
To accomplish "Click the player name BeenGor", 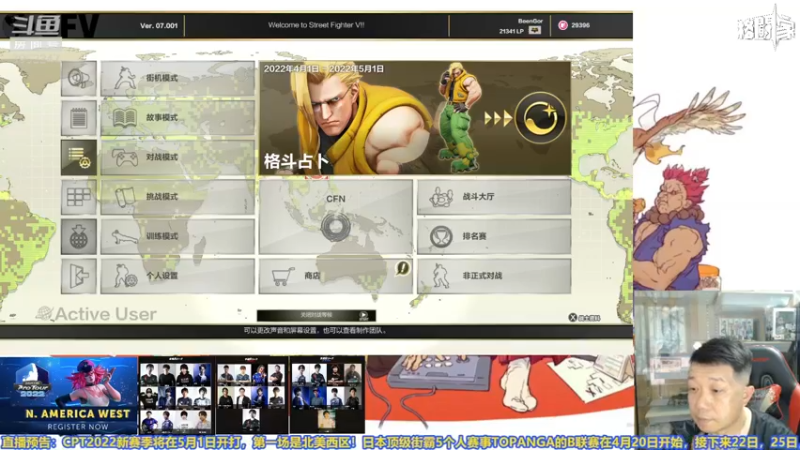I will [530, 21].
